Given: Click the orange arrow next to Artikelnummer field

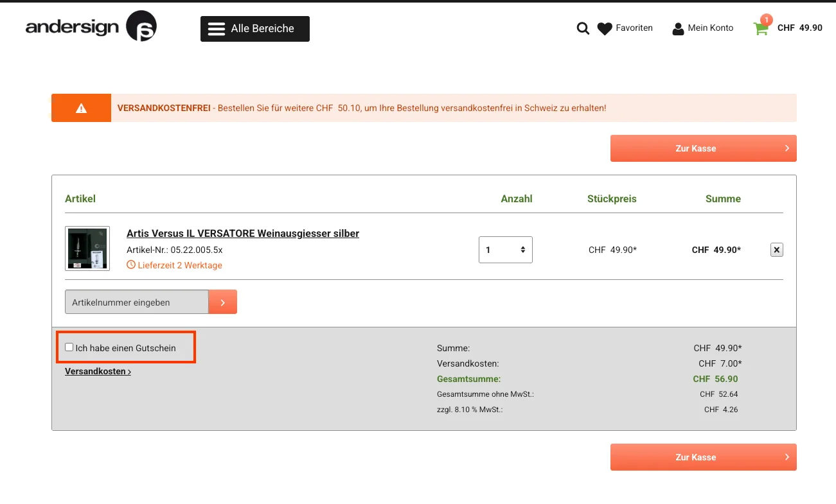Looking at the screenshot, I should click(x=222, y=302).
